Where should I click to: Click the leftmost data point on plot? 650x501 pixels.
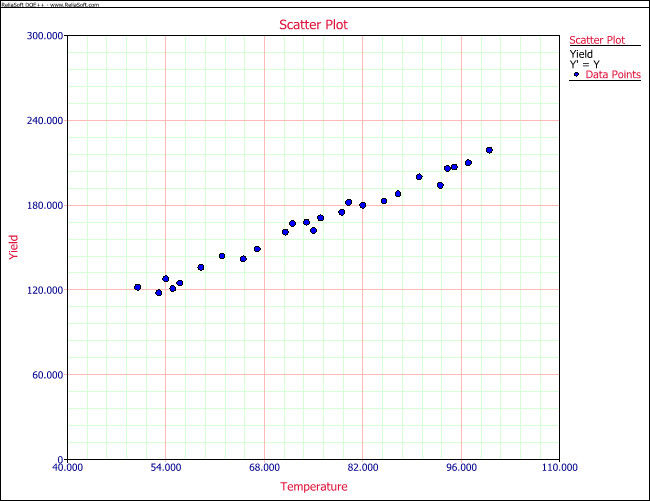(x=138, y=287)
